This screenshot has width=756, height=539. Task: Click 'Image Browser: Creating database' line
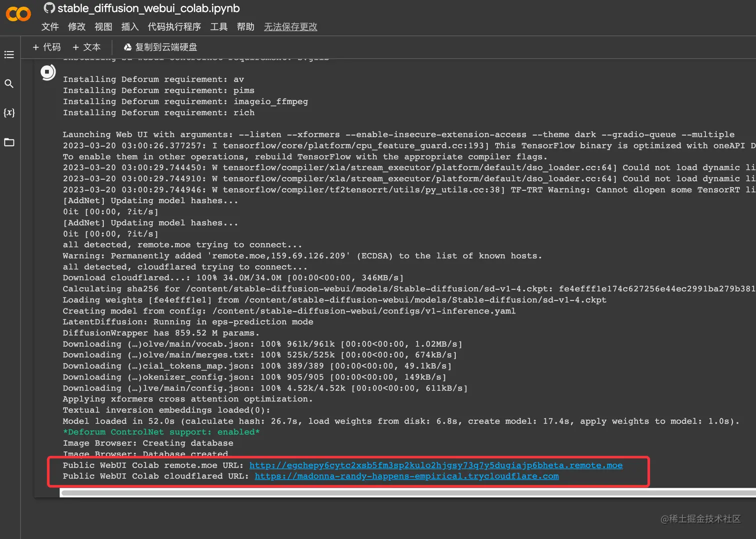tap(148, 443)
